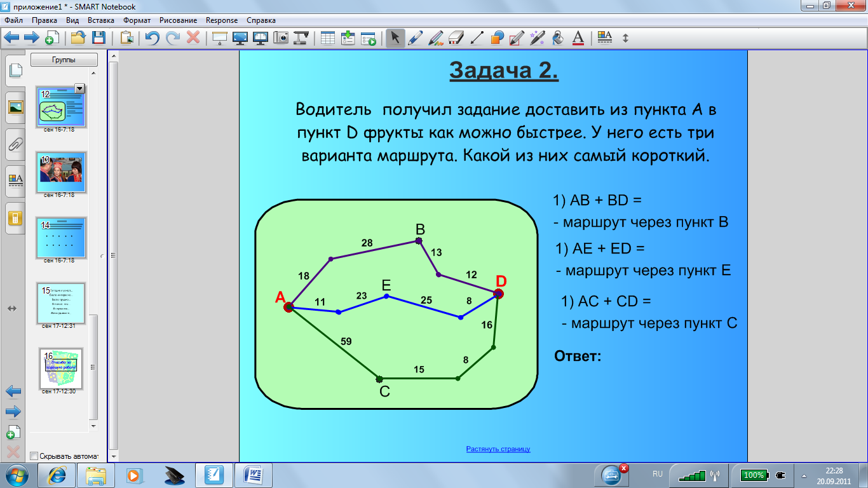868x488 pixels.
Task: Toggle dual page display icon
Action: (x=261, y=37)
